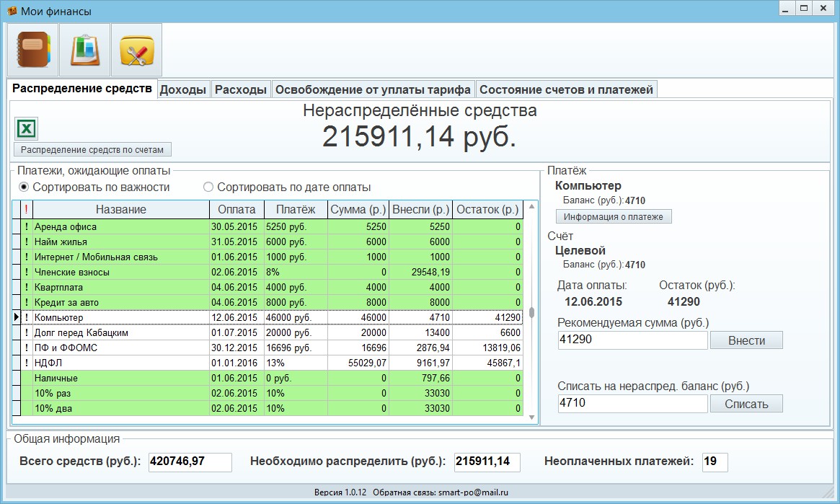The width and height of the screenshot is (840, 504).
Task: Sort by the 'Остаток (р.)' column header
Action: click(487, 209)
